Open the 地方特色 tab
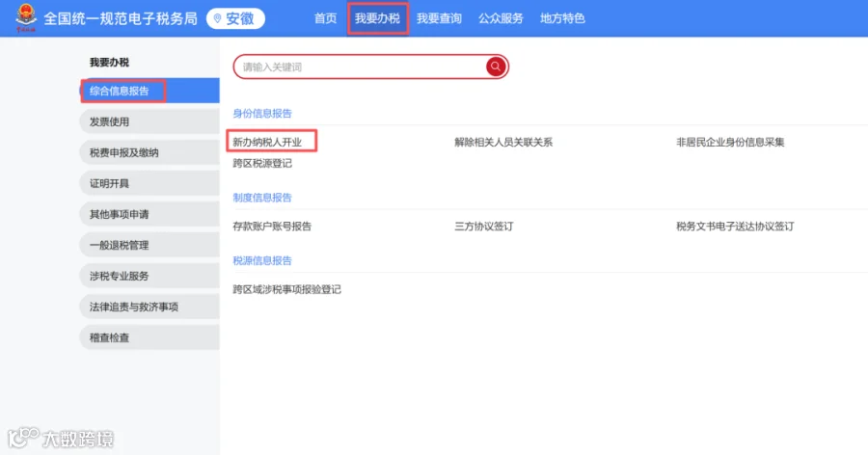 (562, 18)
